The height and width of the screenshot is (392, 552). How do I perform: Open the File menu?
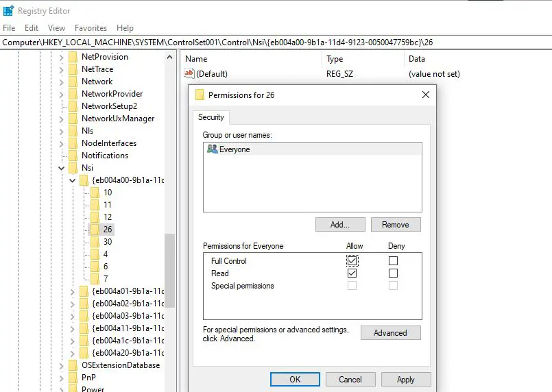click(9, 28)
